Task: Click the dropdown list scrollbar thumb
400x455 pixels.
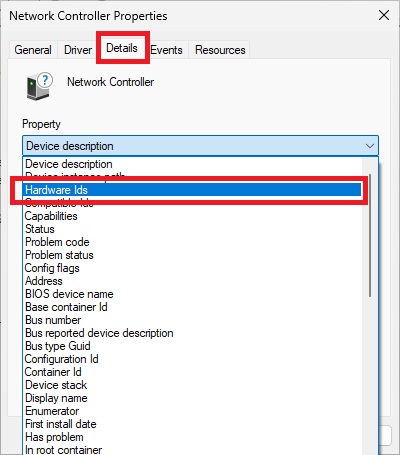Action: (370, 235)
